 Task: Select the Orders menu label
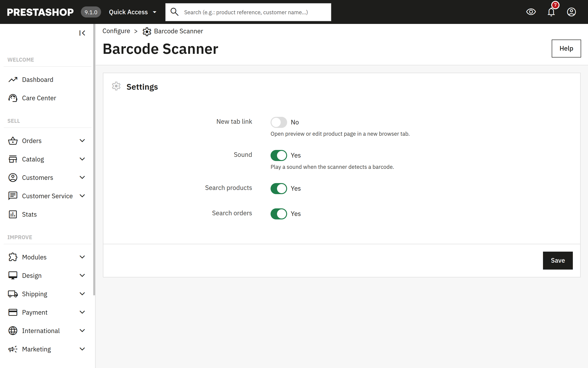pos(32,141)
